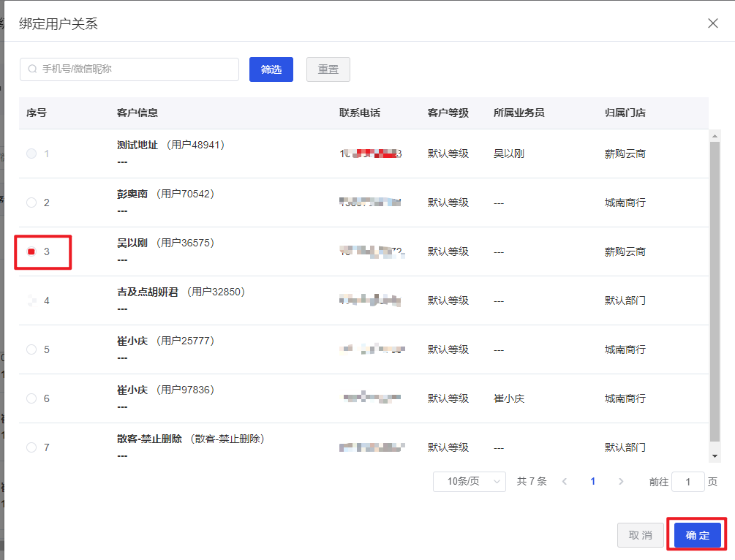Select the 散客-禁止删除 radio button
The image size is (735, 560).
[x=29, y=447]
